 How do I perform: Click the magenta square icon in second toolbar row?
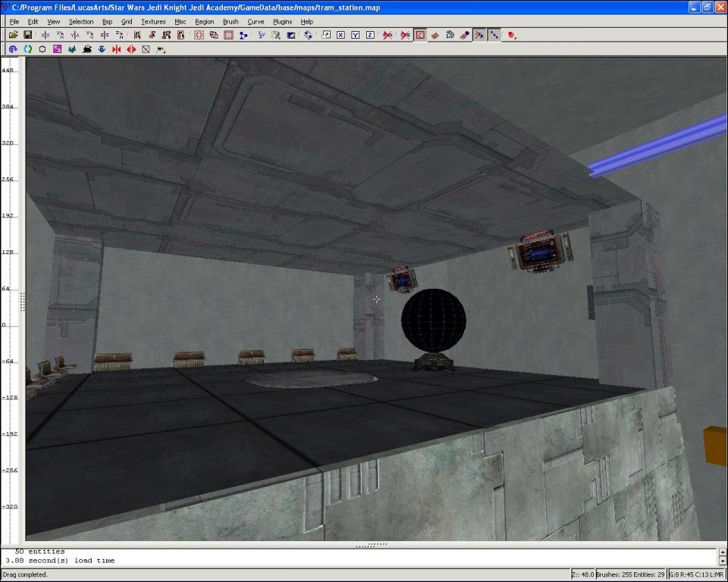57,49
